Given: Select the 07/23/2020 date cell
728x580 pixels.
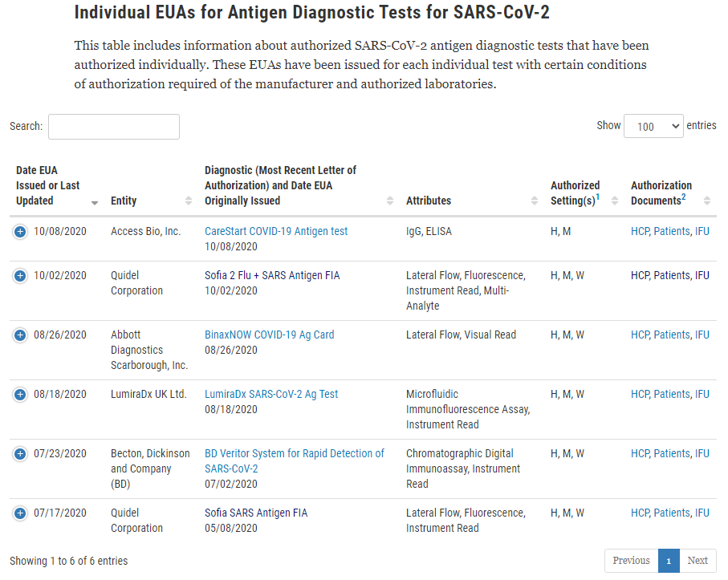Looking at the screenshot, I should pos(60,453).
